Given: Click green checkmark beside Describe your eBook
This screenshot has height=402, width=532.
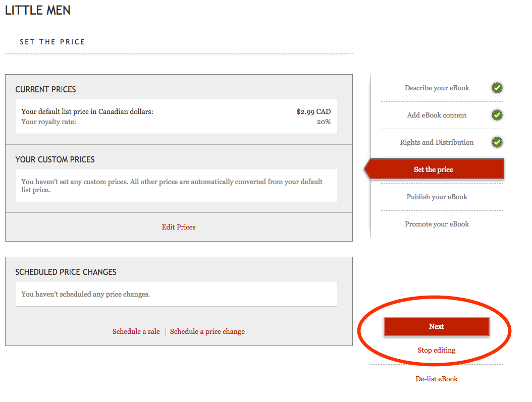Looking at the screenshot, I should click(x=497, y=88).
